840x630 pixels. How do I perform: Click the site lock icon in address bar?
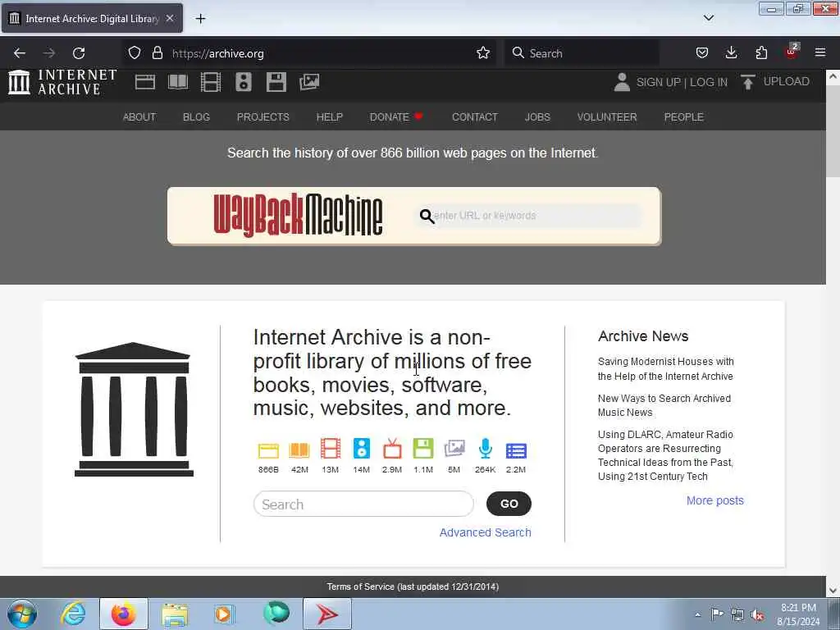pos(157,53)
